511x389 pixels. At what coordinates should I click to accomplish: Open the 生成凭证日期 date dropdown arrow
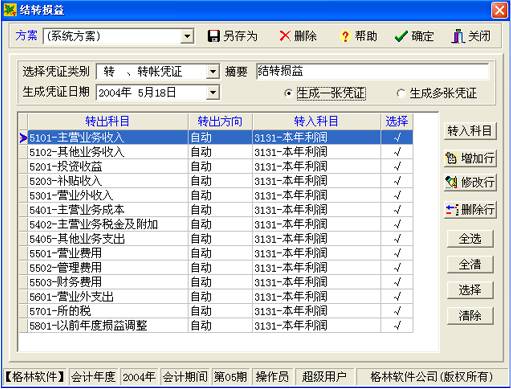pos(213,92)
